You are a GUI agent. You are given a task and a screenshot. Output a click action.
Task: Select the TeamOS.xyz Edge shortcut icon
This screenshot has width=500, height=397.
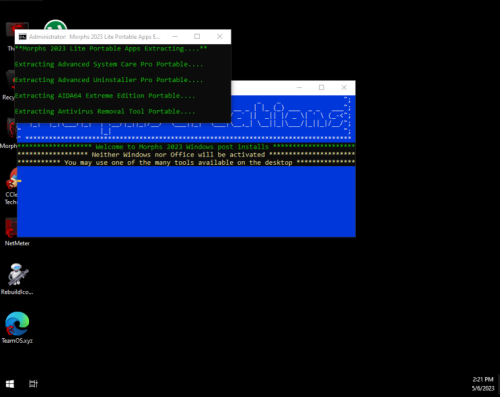point(17,328)
